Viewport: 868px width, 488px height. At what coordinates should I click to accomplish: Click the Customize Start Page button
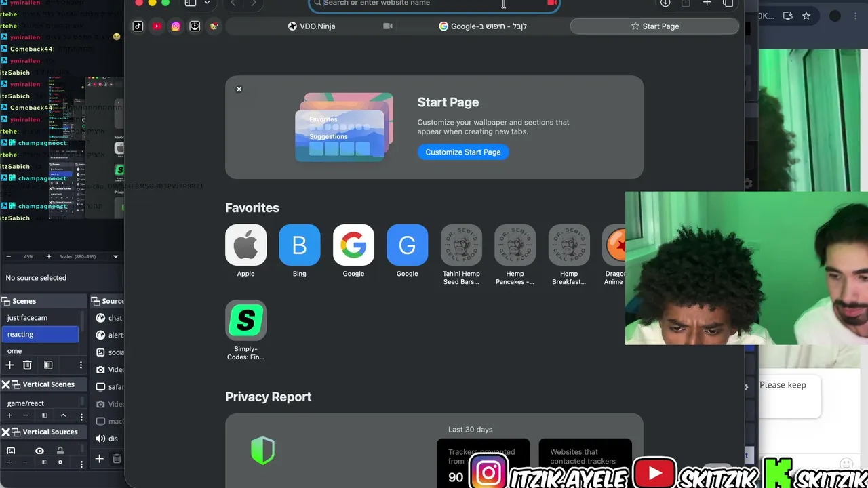click(463, 152)
